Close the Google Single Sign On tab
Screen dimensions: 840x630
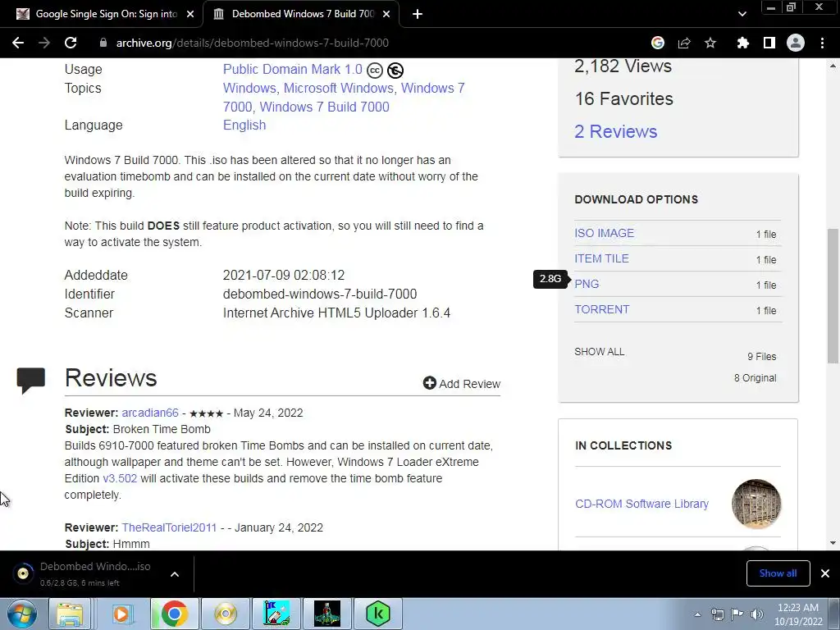click(190, 15)
